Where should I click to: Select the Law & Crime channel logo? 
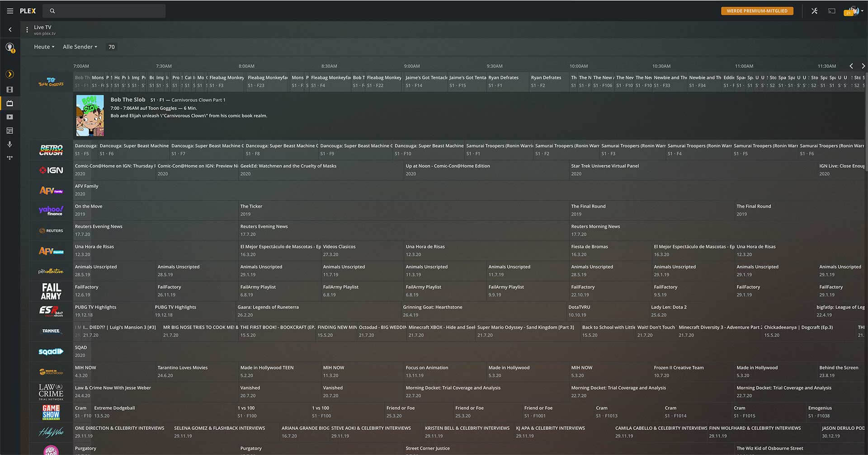[51, 392]
